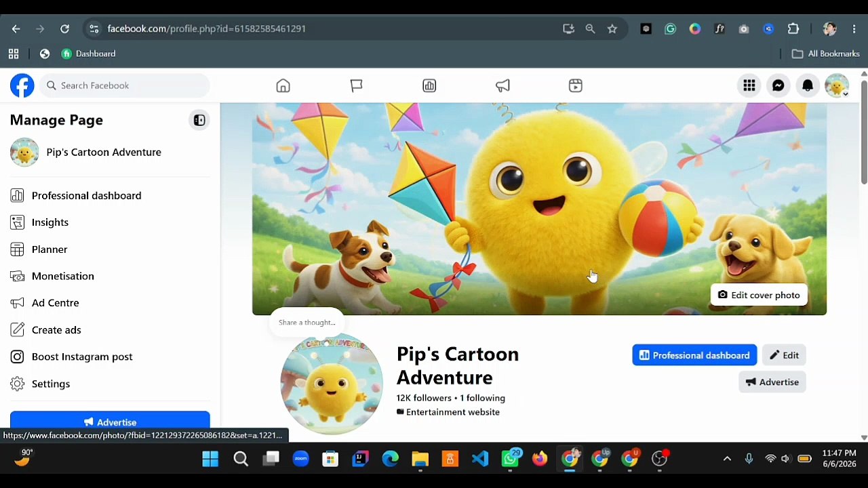This screenshot has height=488, width=868.
Task: Open the Chrome profile avatar
Action: tap(829, 28)
